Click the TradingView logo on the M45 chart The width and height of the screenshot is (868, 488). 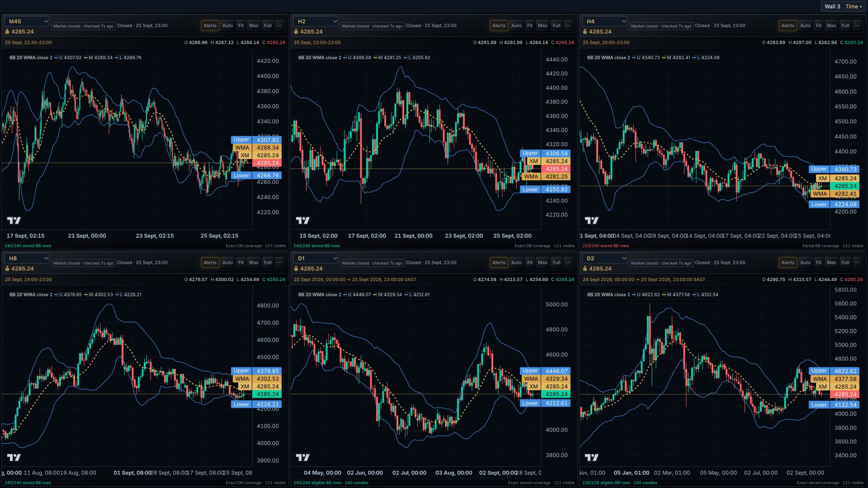(14, 221)
